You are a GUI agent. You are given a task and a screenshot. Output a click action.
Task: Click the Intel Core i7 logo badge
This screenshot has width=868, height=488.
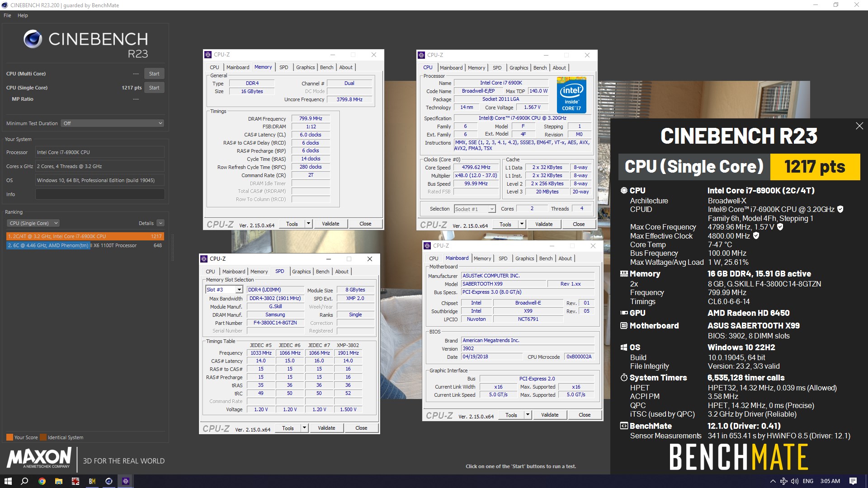pyautogui.click(x=571, y=95)
